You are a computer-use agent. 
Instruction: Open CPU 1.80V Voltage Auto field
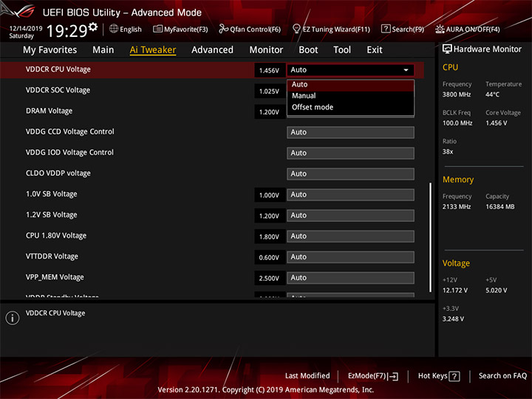(350, 236)
